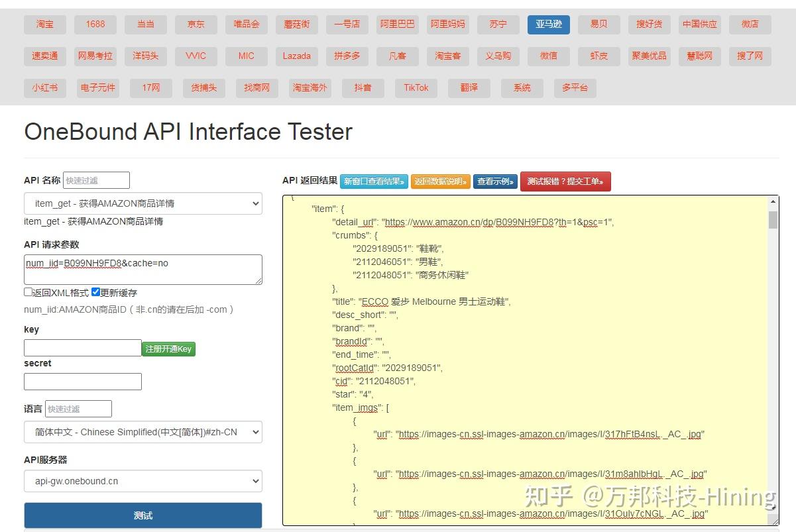Viewport: 796px width, 532px height.
Task: Submit a ticket via 测试报错？提交工单
Action: pos(565,180)
